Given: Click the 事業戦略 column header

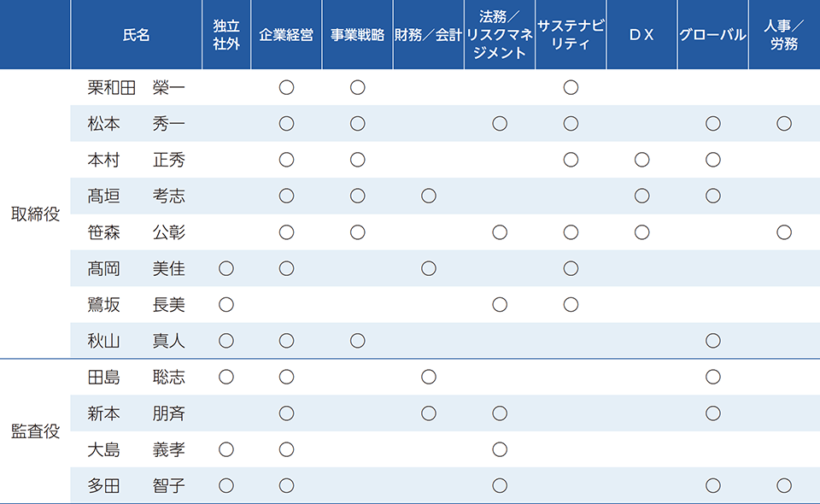Looking at the screenshot, I should tap(358, 35).
